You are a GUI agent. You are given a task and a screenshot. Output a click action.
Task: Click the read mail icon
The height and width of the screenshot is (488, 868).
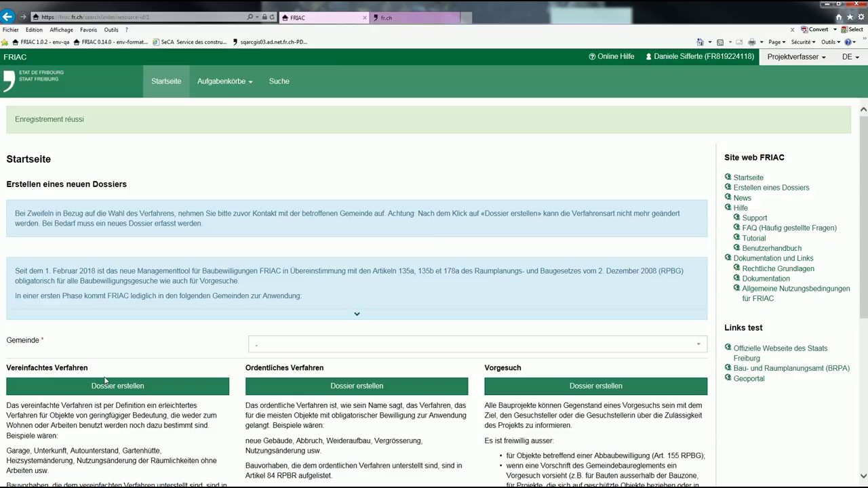click(x=741, y=42)
